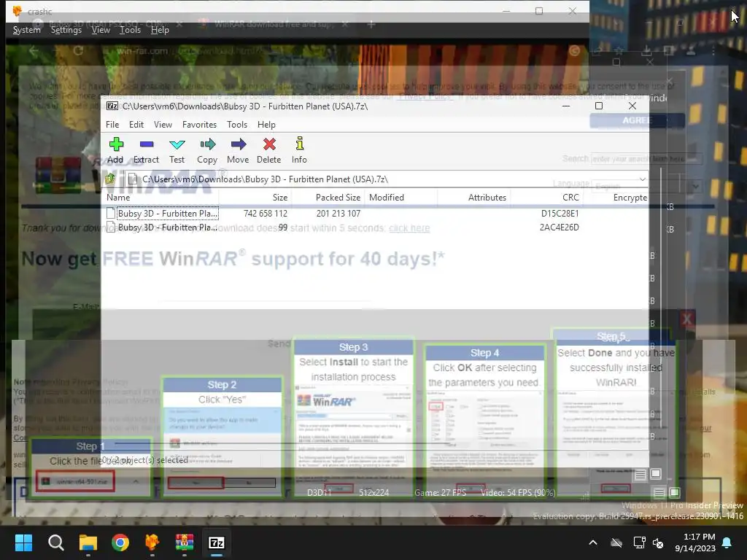Viewport: 747px width, 560px height.
Task: Switch to Google Chrome on the taskbar
Action: pos(120,542)
